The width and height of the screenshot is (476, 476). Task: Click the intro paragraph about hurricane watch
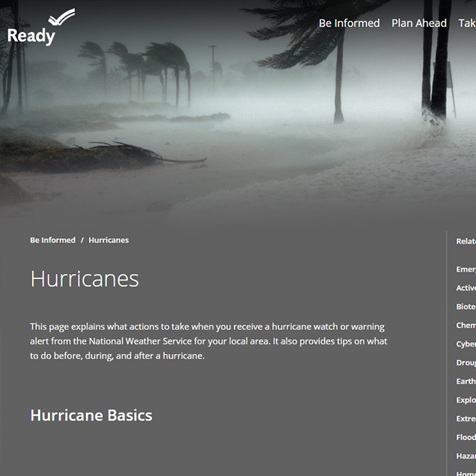(x=209, y=341)
